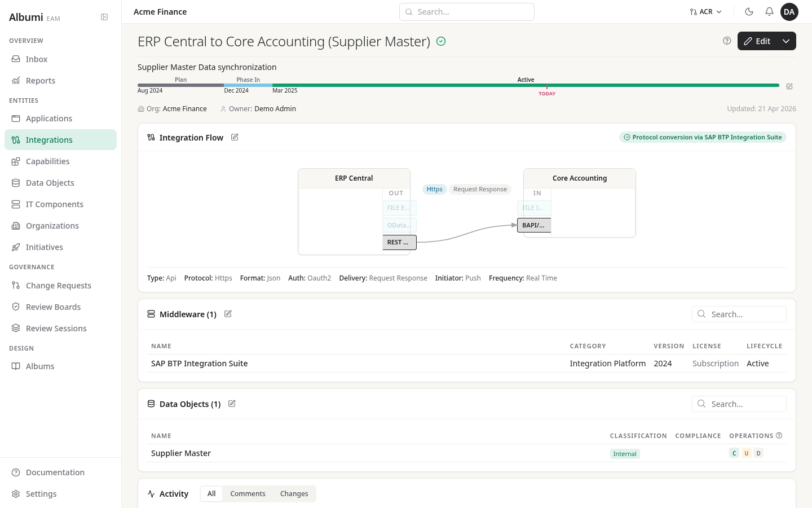The height and width of the screenshot is (508, 812).
Task: Open Albums under Design
Action: click(60, 366)
